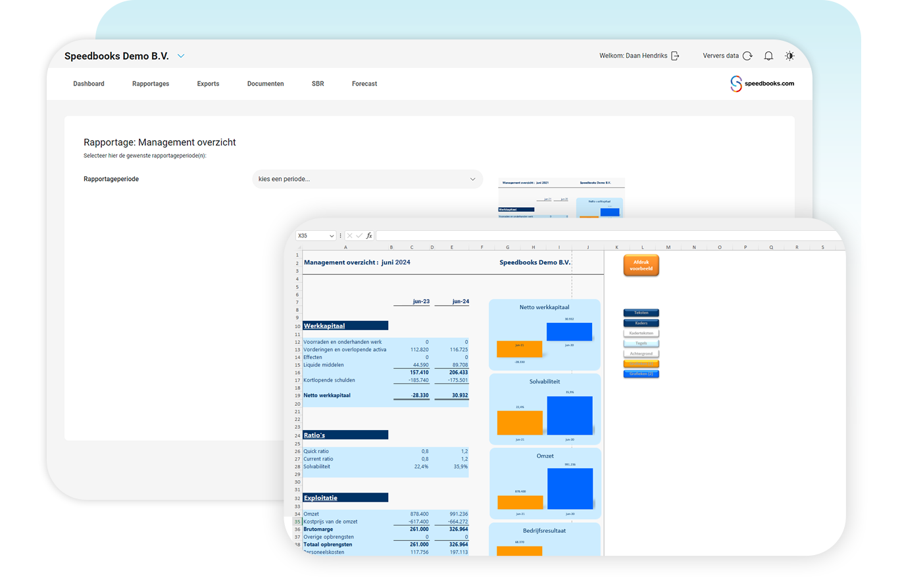The width and height of the screenshot is (900, 588).
Task: Click the 'Brutomarge' row label
Action: [x=317, y=529]
